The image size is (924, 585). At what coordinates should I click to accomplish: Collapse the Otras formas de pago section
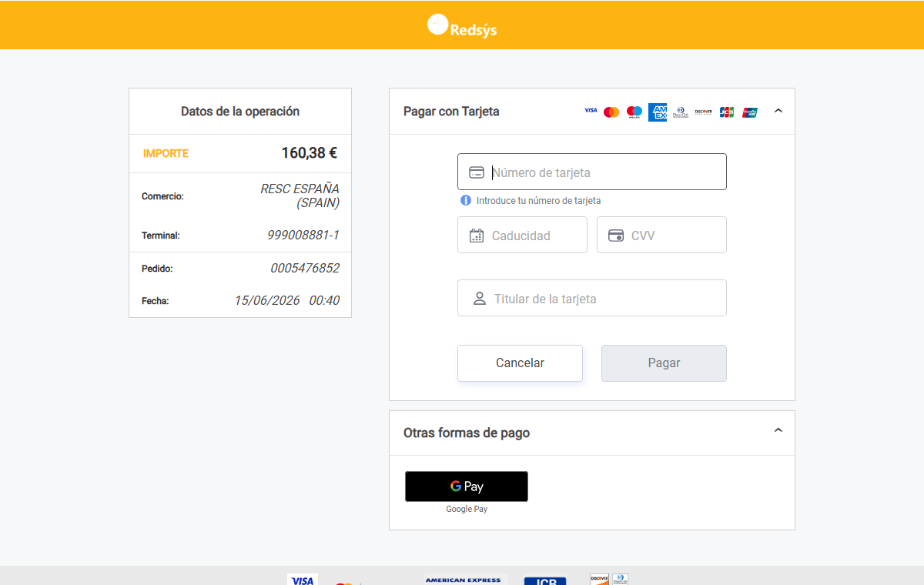(778, 430)
